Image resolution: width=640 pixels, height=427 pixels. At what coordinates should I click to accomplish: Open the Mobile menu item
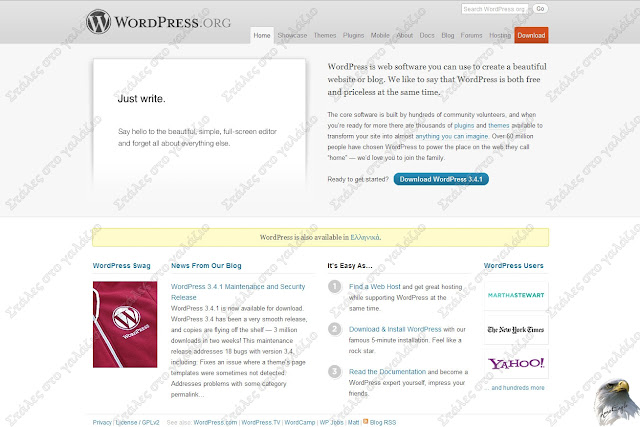380,36
